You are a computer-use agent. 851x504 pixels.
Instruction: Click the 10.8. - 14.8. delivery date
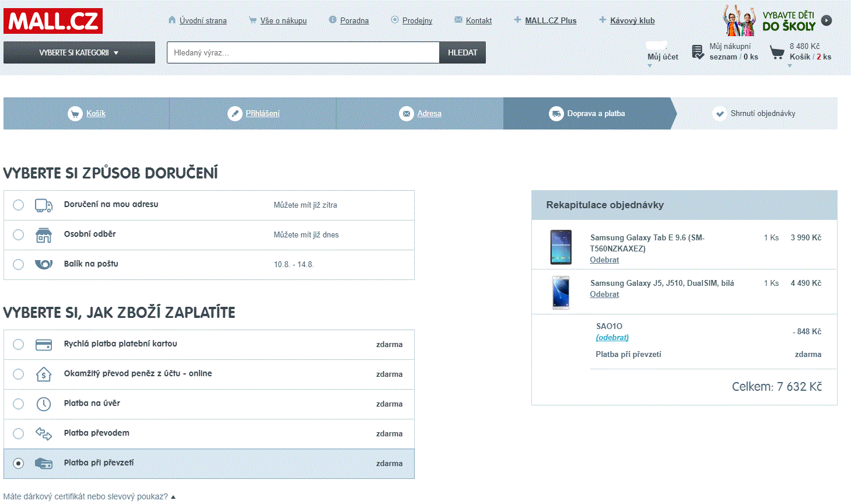(293, 264)
